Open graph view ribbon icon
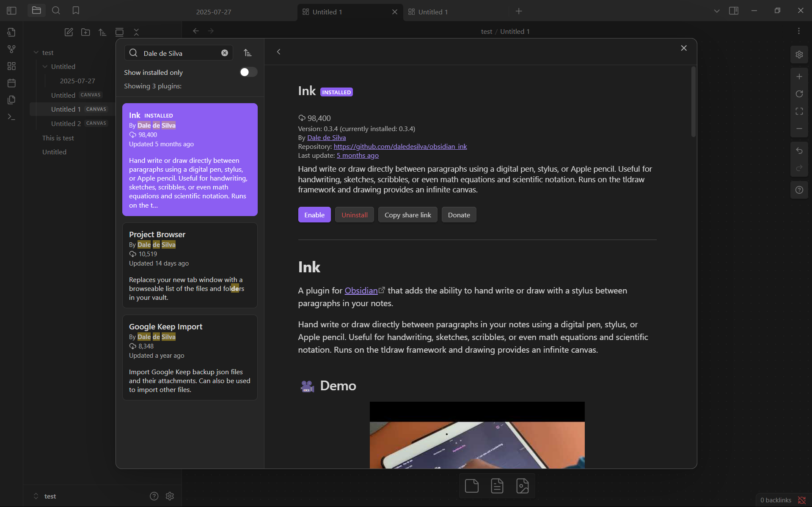This screenshot has width=812, height=507. (x=11, y=49)
